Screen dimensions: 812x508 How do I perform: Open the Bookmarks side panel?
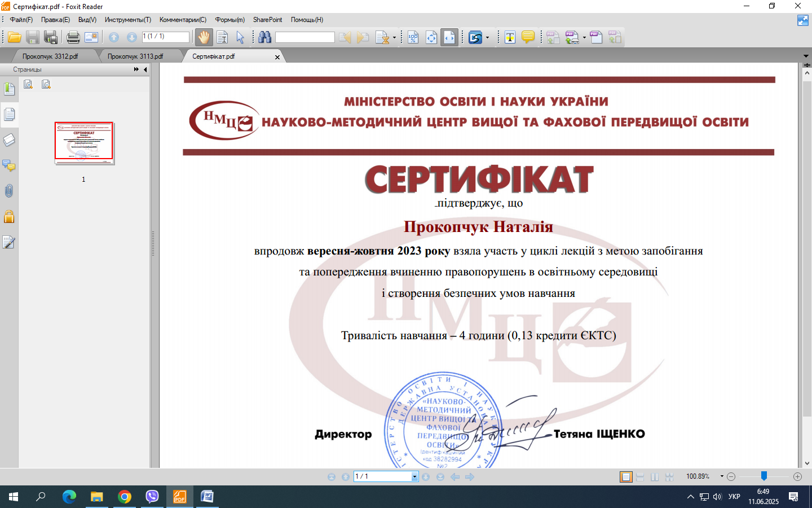point(9,89)
